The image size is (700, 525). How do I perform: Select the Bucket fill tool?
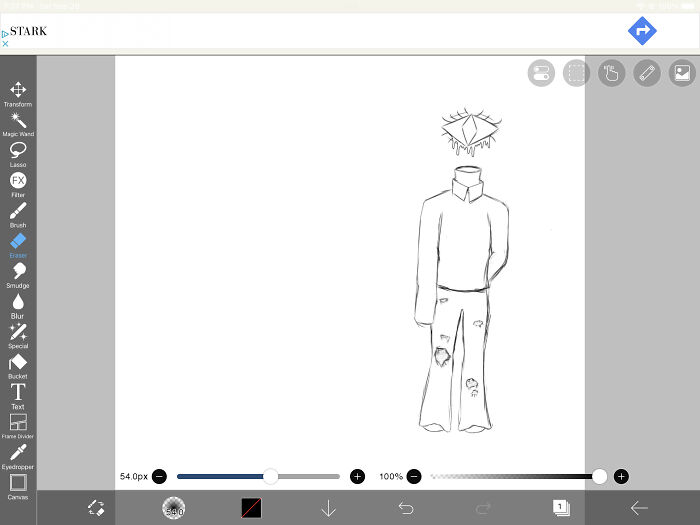click(18, 367)
